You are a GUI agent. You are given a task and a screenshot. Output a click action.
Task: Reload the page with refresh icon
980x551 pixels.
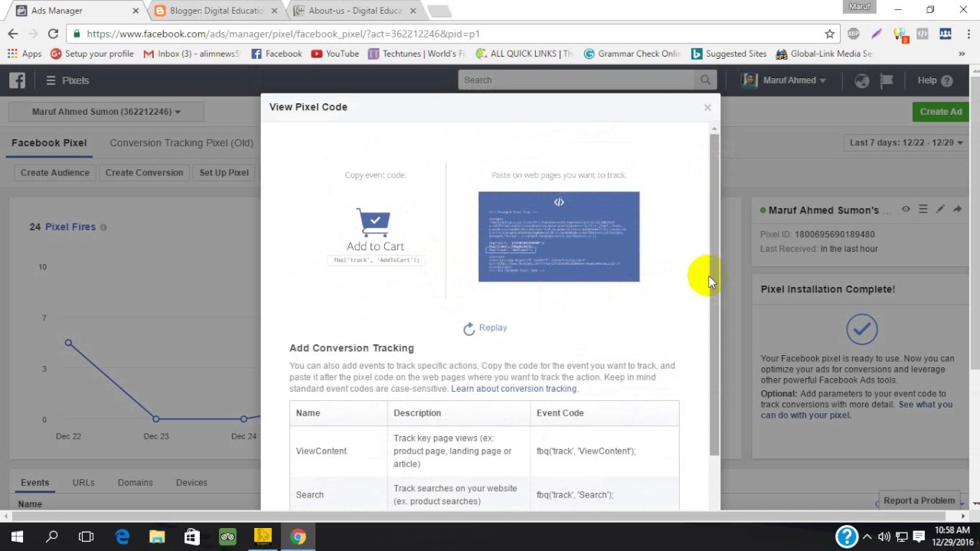click(53, 34)
